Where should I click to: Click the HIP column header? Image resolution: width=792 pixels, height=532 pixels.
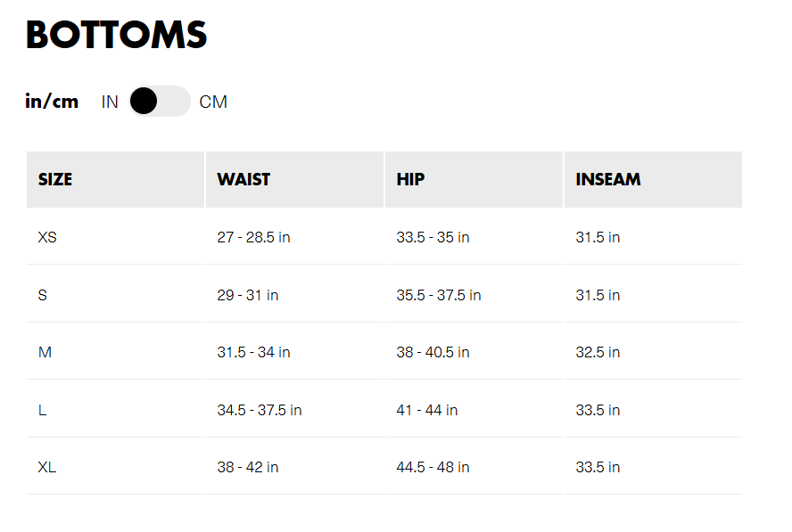click(410, 179)
